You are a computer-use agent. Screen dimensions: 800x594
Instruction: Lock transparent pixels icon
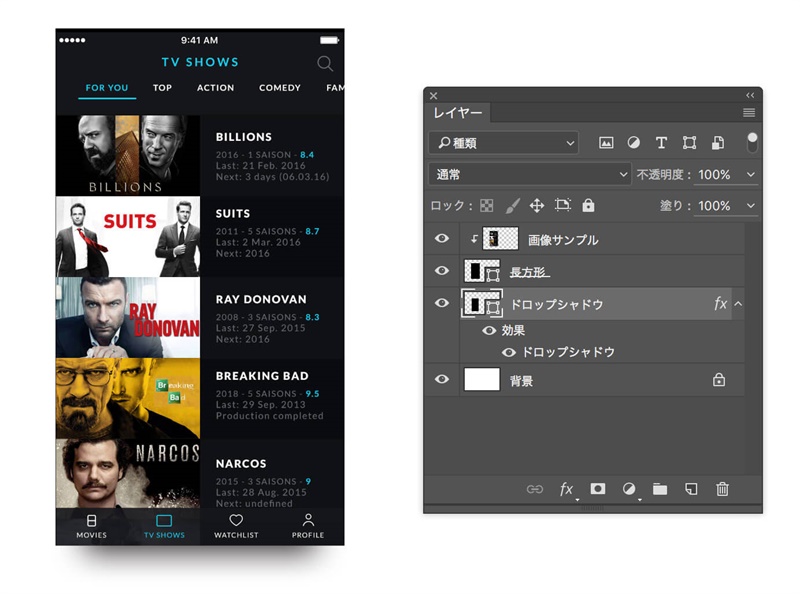487,206
